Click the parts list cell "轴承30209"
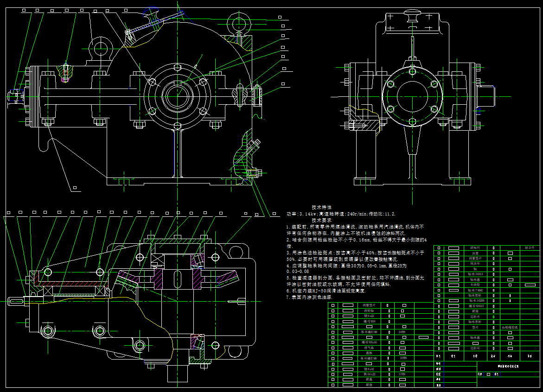The image size is (543, 392). pyautogui.click(x=475, y=301)
